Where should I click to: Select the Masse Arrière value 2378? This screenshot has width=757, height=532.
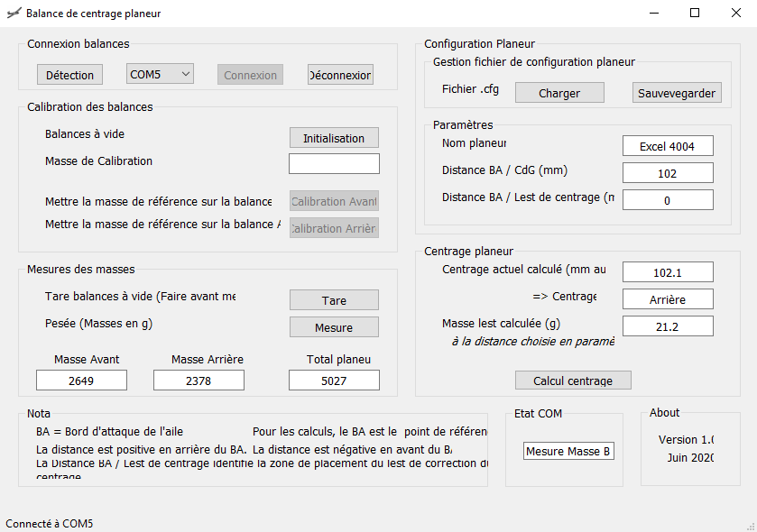tap(198, 381)
